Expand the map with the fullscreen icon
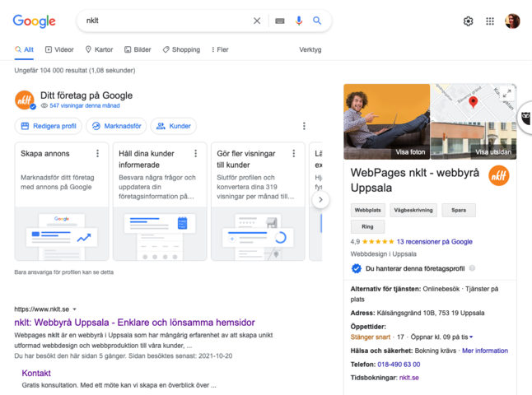The image size is (532, 395). pos(507,93)
